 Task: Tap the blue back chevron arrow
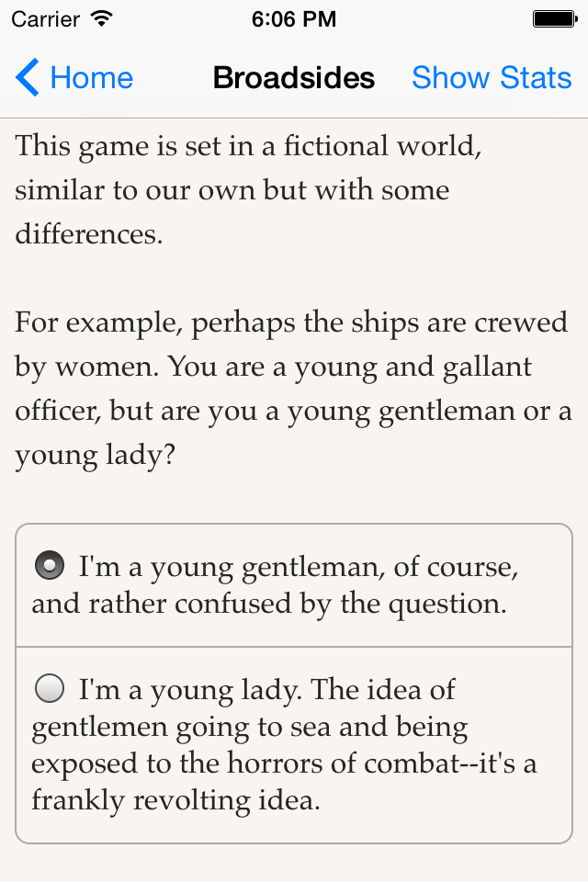point(27,77)
